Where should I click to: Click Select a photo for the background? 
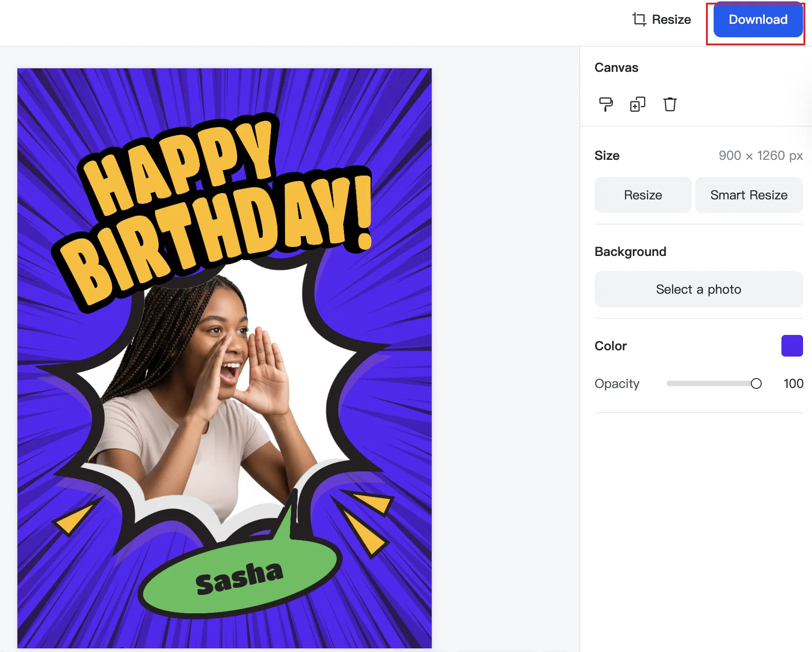(x=698, y=289)
